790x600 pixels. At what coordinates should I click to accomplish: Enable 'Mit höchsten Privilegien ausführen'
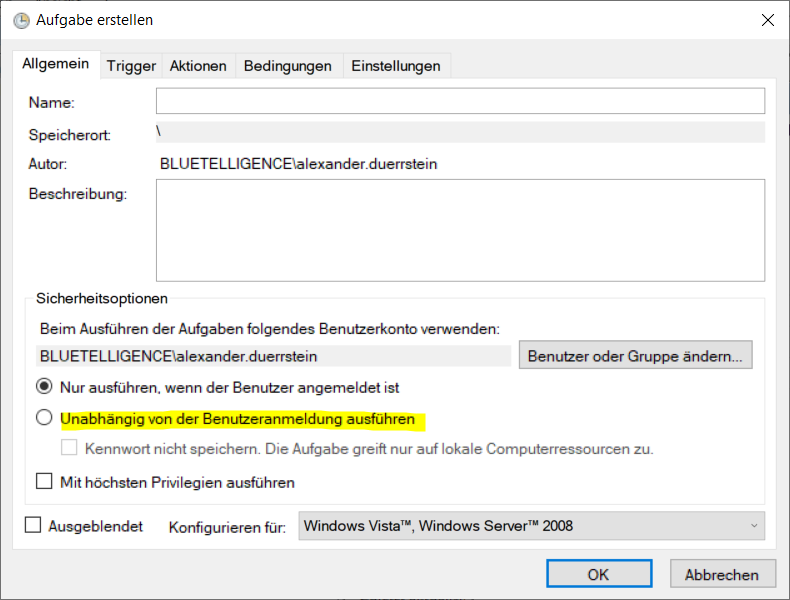point(44,482)
